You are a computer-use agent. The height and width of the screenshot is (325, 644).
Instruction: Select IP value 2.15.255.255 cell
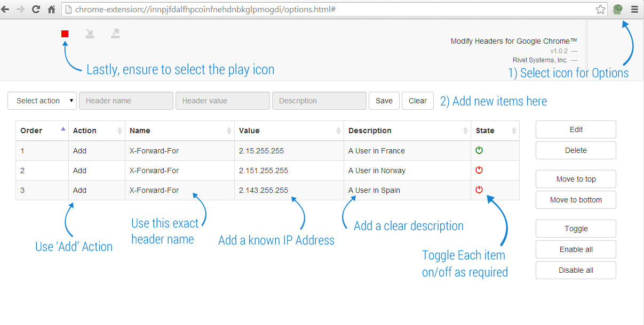[289, 151]
